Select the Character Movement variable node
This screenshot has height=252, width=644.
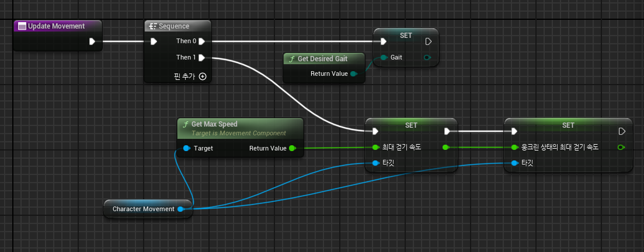(148, 209)
